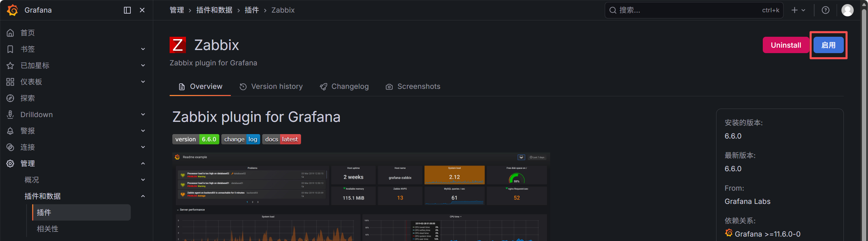
Task: Select 插件 item in sidebar
Action: (81, 212)
